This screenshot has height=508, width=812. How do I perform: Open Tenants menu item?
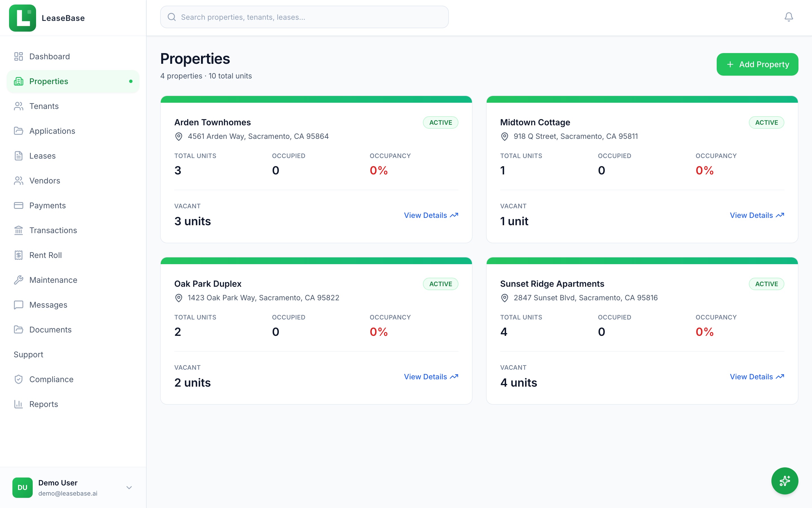point(73,106)
